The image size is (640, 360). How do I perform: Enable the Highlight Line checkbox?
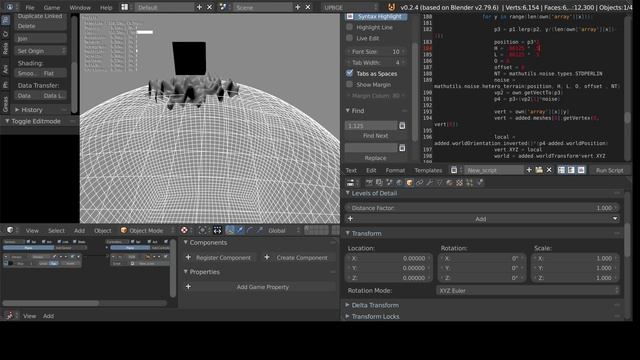pyautogui.click(x=349, y=27)
